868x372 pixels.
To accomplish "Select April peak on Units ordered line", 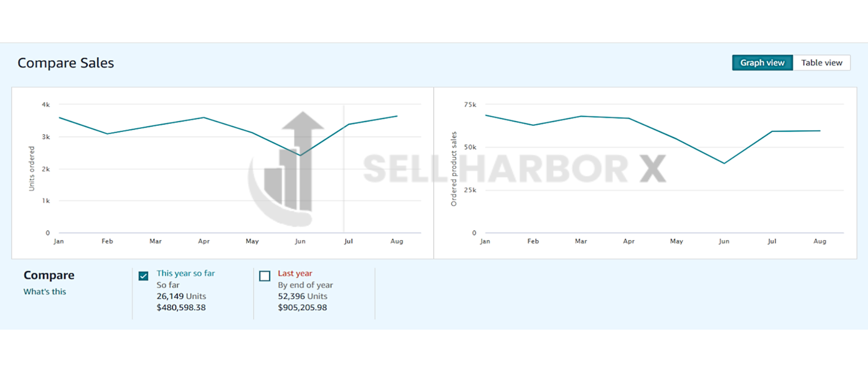I will [204, 117].
